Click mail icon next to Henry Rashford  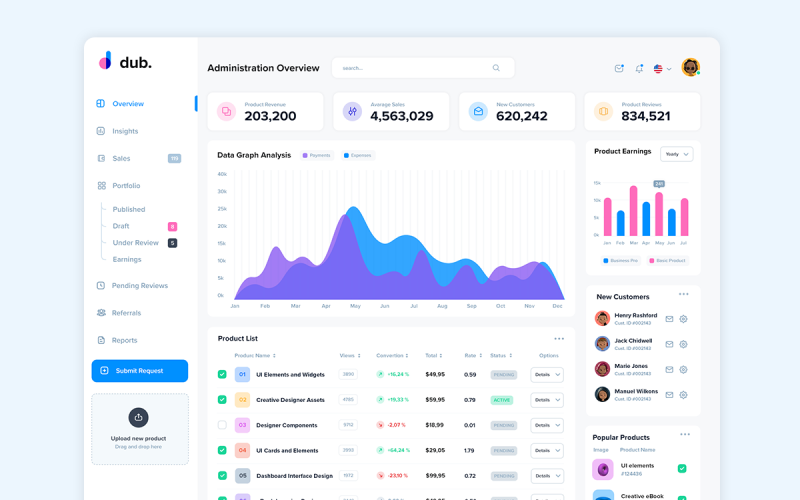pyautogui.click(x=669, y=319)
